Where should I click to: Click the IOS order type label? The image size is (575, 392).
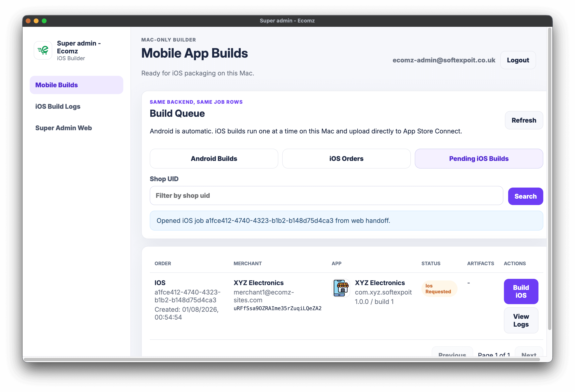[160, 283]
